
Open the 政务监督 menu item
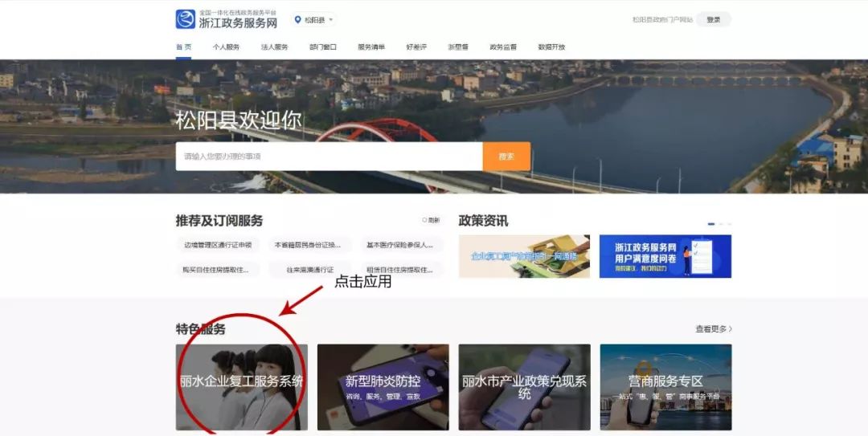(503, 47)
